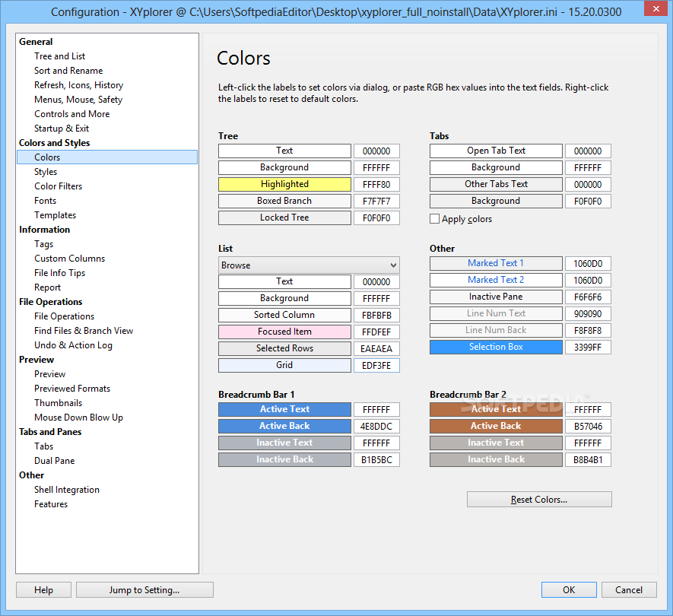The height and width of the screenshot is (616, 673).
Task: Edit the Line Num Text hex field 909090
Action: pos(588,314)
